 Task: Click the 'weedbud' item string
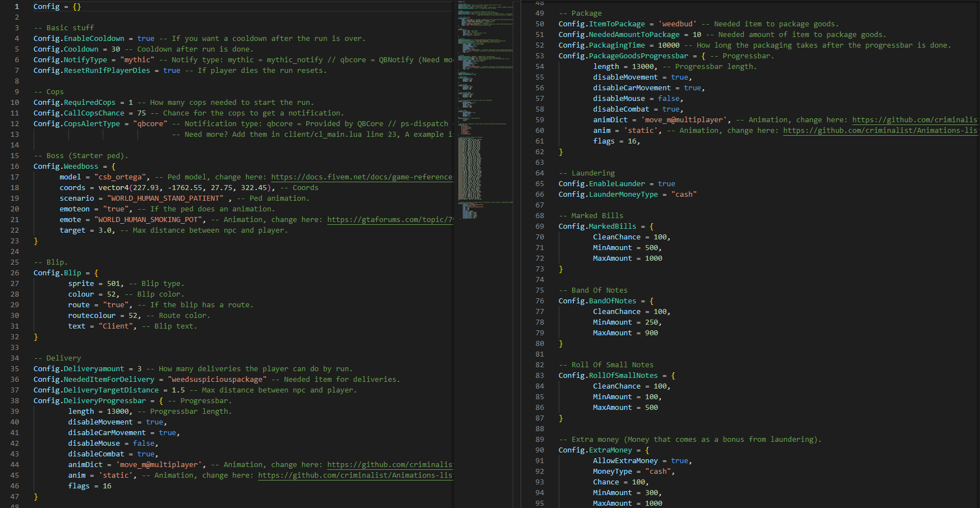pos(677,24)
